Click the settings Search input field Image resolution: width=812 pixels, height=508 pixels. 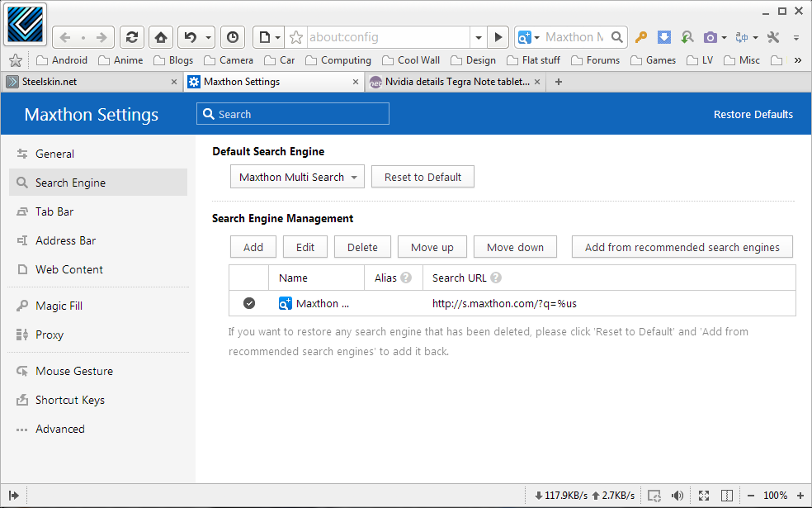(293, 114)
